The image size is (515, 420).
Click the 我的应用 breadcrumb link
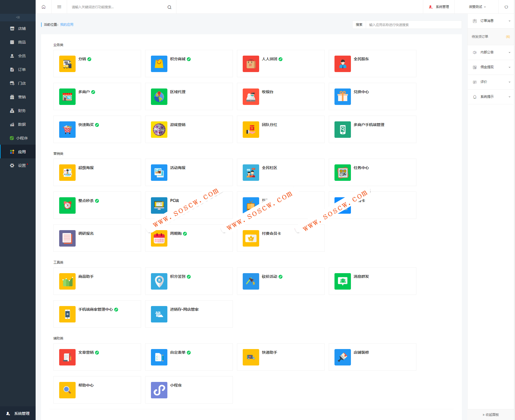click(x=67, y=25)
